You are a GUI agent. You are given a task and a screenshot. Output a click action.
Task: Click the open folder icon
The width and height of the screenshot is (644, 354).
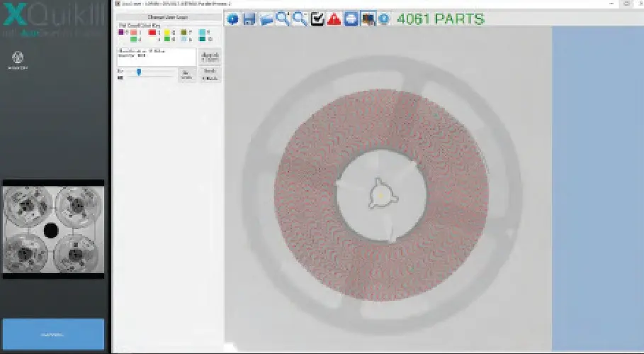(x=266, y=19)
